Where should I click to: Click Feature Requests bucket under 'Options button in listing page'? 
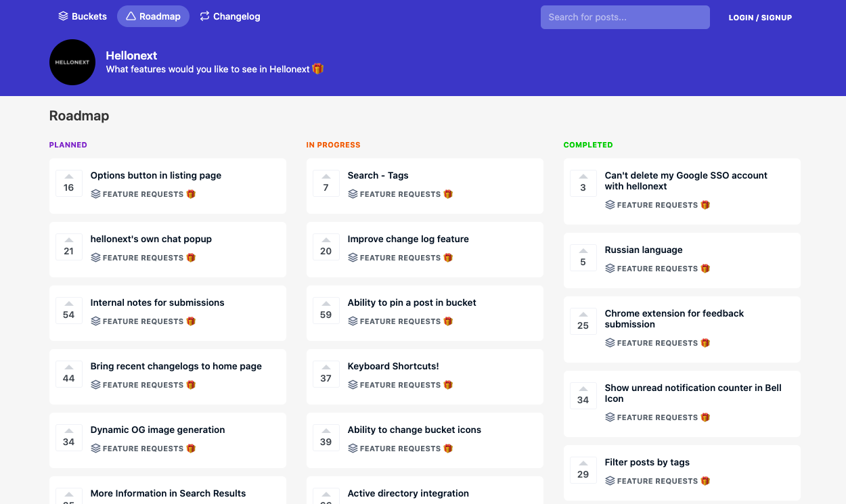tap(143, 194)
